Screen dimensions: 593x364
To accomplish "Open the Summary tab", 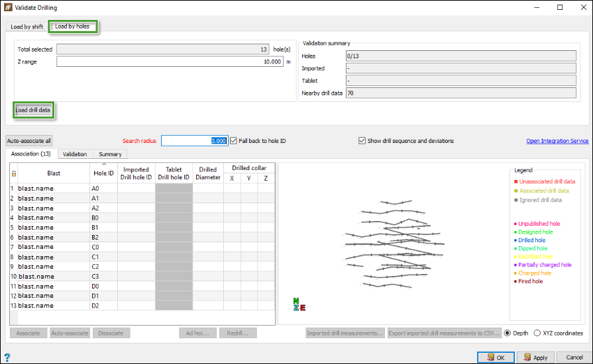I will click(x=110, y=154).
